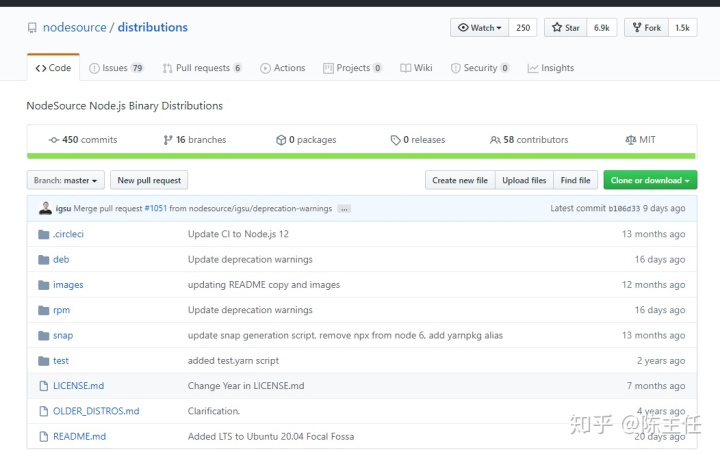Expand commit message ellipsis button
This screenshot has width=720, height=454.
tap(344, 209)
